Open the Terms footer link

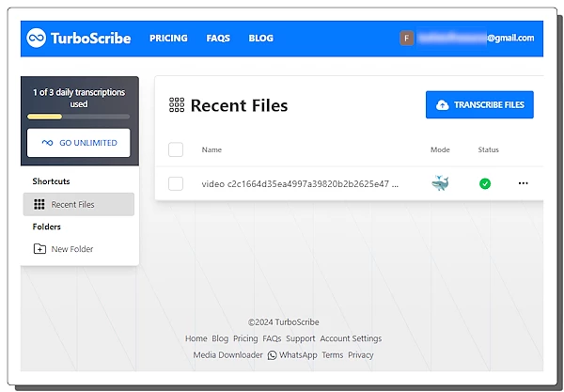click(333, 355)
